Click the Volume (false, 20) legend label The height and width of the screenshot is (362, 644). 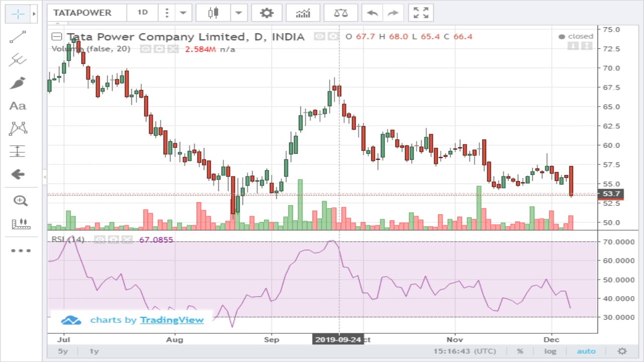pyautogui.click(x=91, y=49)
